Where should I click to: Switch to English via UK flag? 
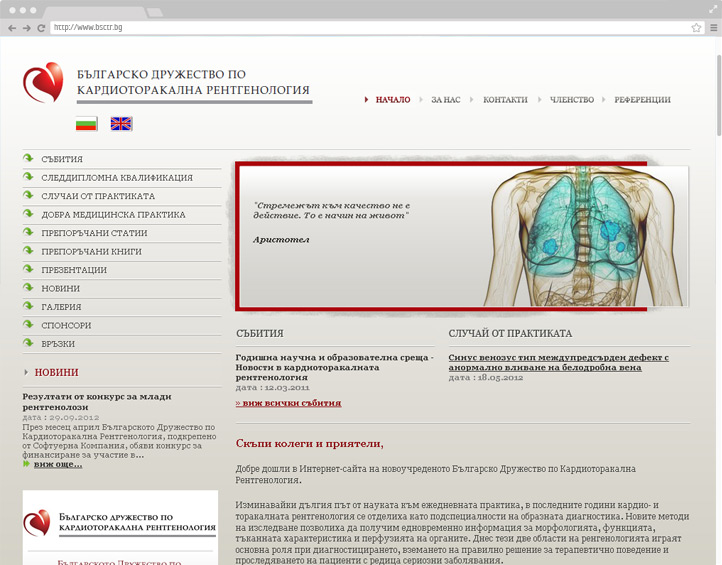tap(122, 124)
